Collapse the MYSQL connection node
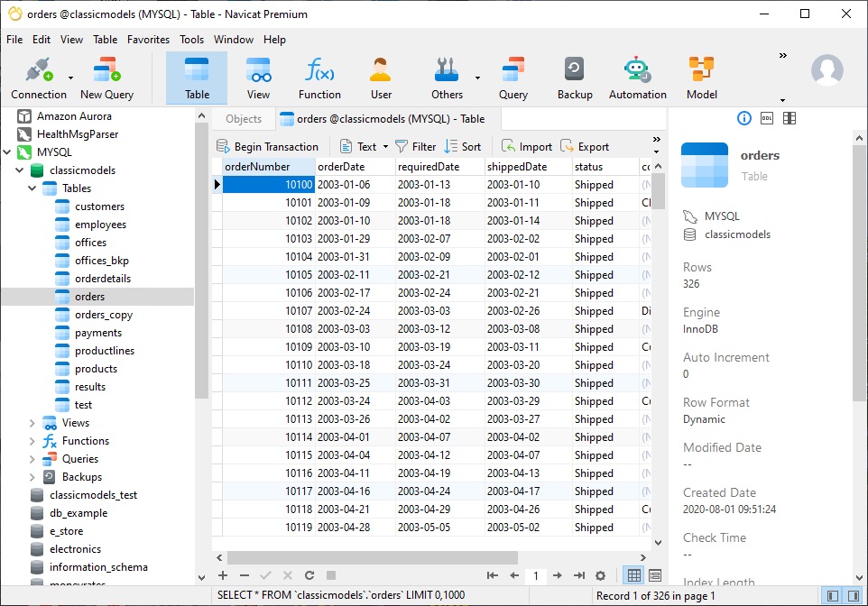 pos(7,151)
